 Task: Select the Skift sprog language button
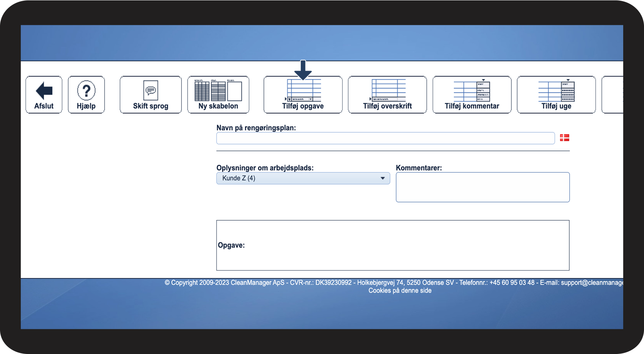(x=151, y=95)
